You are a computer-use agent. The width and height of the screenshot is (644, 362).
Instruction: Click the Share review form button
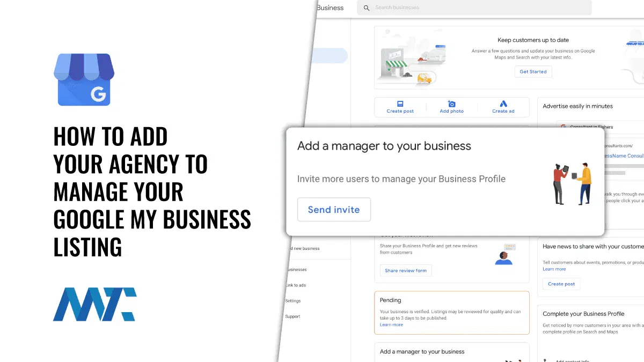(x=406, y=271)
